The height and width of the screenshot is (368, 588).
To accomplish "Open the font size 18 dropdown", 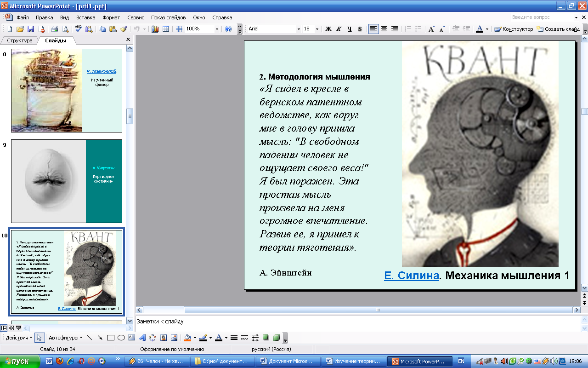I will [318, 29].
